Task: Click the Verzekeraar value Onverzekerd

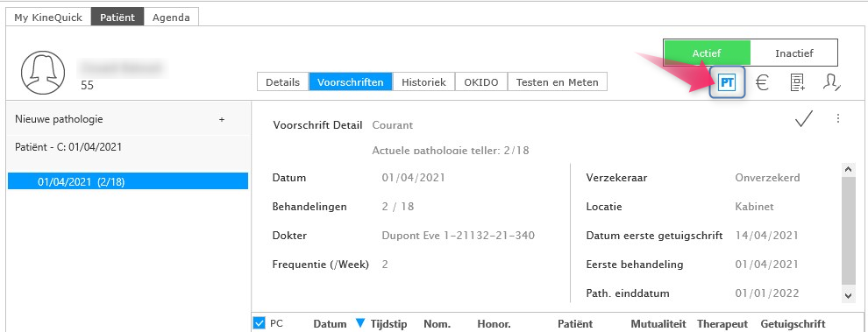Action: coord(767,178)
